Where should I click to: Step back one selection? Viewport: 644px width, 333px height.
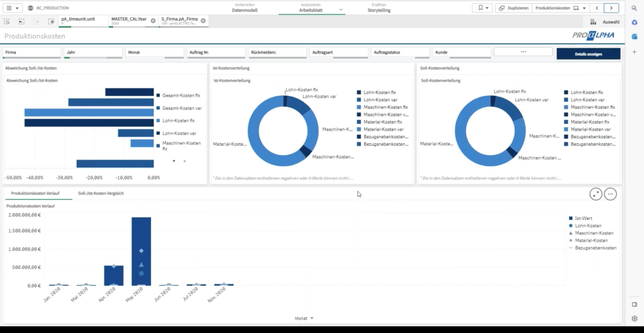click(x=21, y=21)
